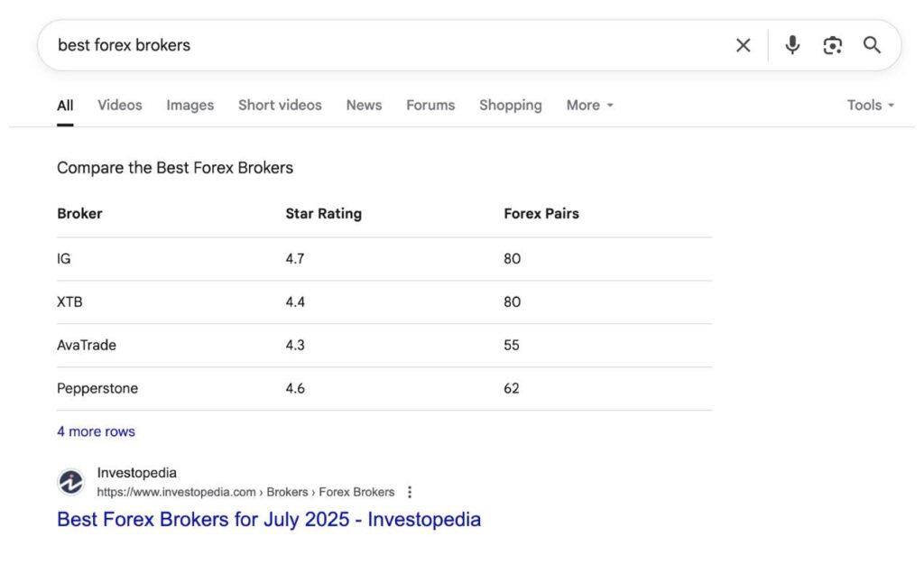Viewport: 924px width, 574px height.
Task: Click the Pepperstone row in the table
Action: point(97,389)
